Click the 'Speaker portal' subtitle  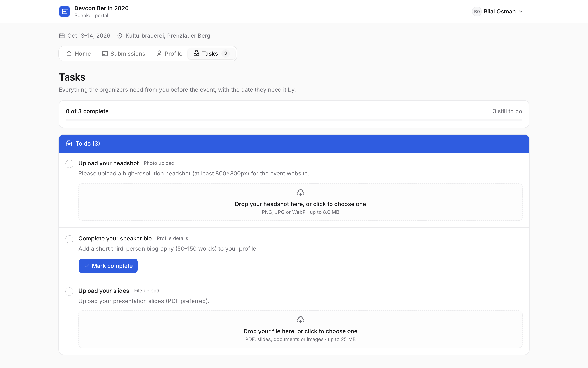[91, 15]
